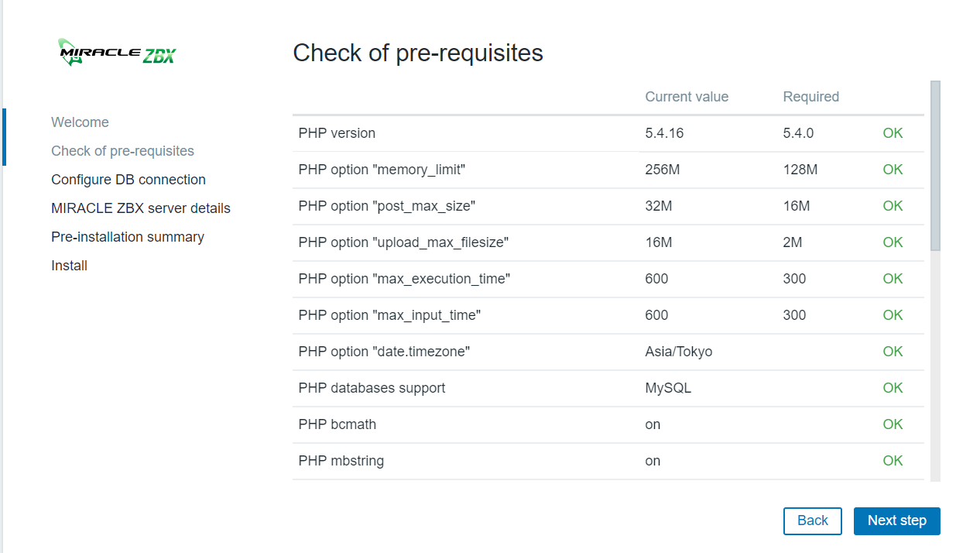
Task: Click the PHP mbstring row label
Action: pos(341,461)
